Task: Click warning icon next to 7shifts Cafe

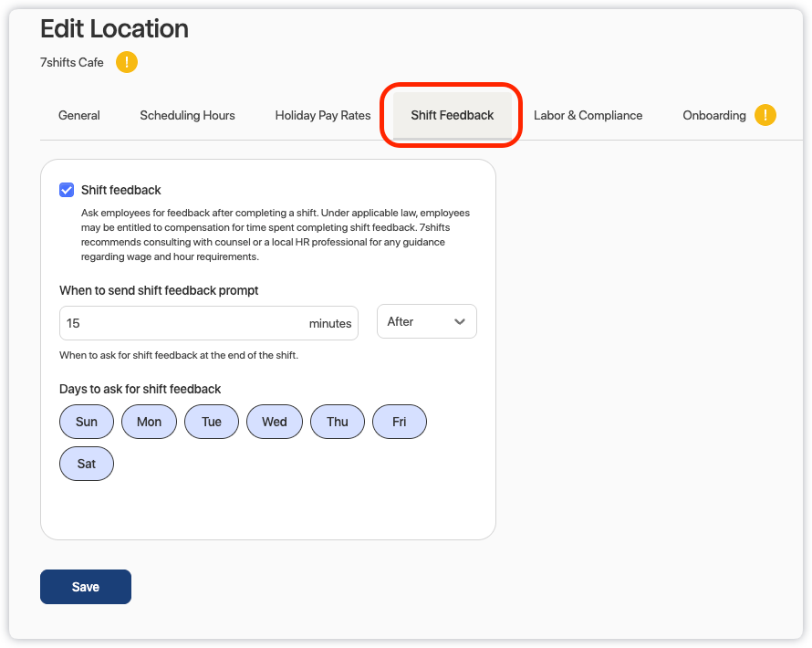Action: click(x=127, y=63)
